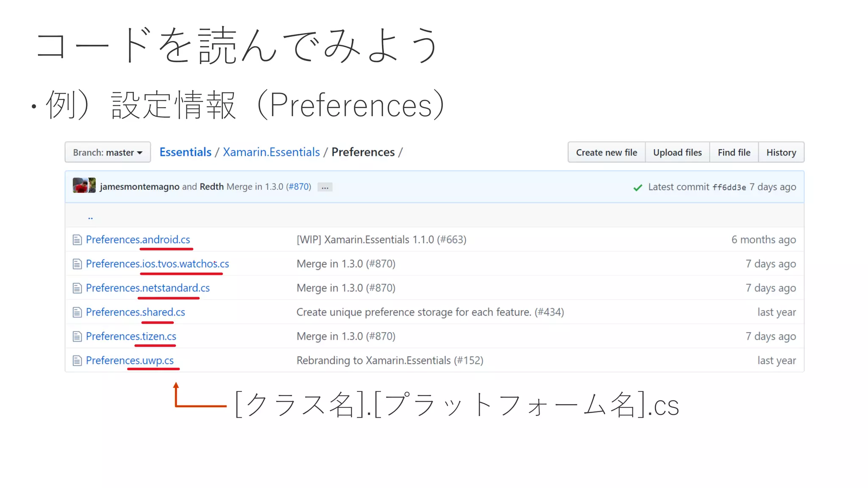The width and height of the screenshot is (868, 488).
Task: Click 'last year' on the Preferences.uwp.cs row
Action: click(776, 360)
